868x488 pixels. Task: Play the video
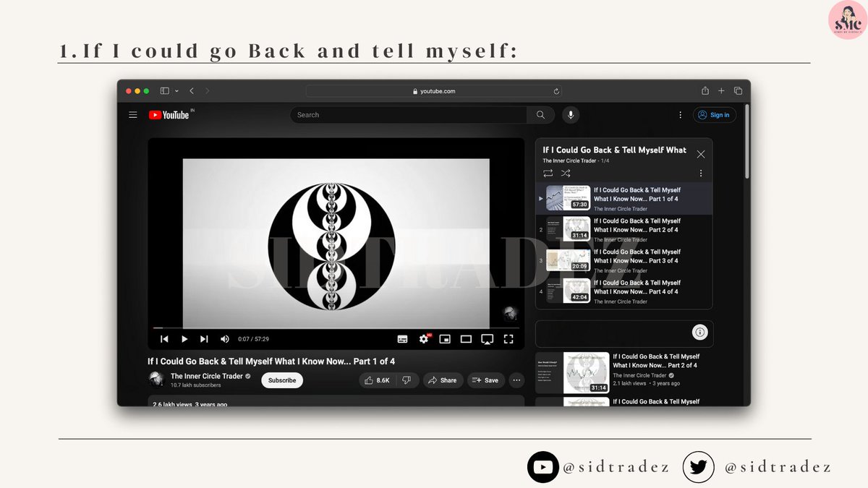(x=184, y=339)
